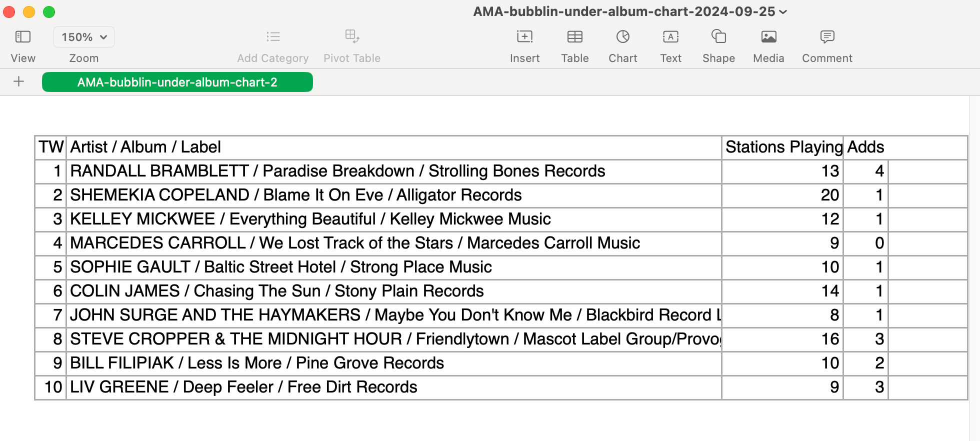Select the Adds header cell
The image size is (980, 441).
coord(865,147)
